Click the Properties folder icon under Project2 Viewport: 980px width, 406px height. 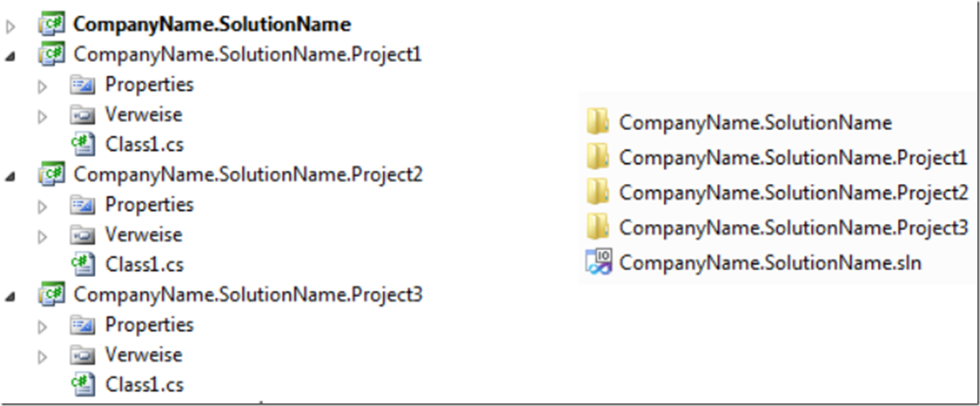(x=82, y=205)
